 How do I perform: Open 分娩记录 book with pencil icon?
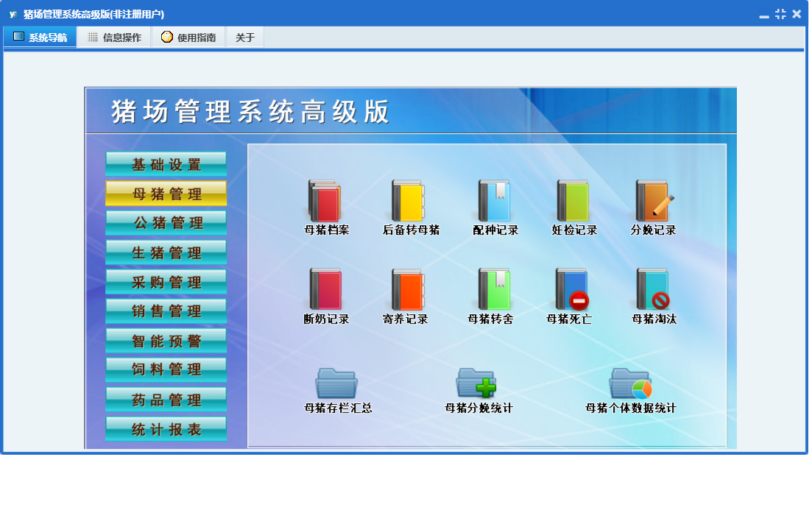click(x=654, y=201)
